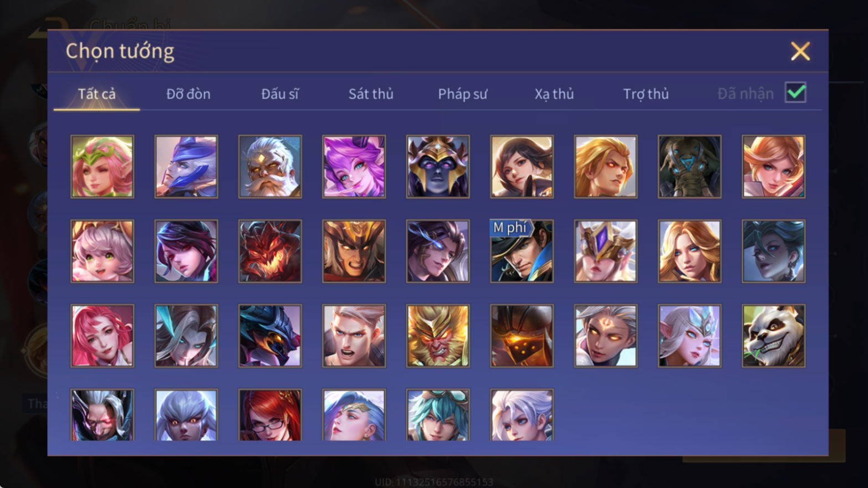
Task: Show heroes in the 'Pháp sư' tab
Action: 462,94
